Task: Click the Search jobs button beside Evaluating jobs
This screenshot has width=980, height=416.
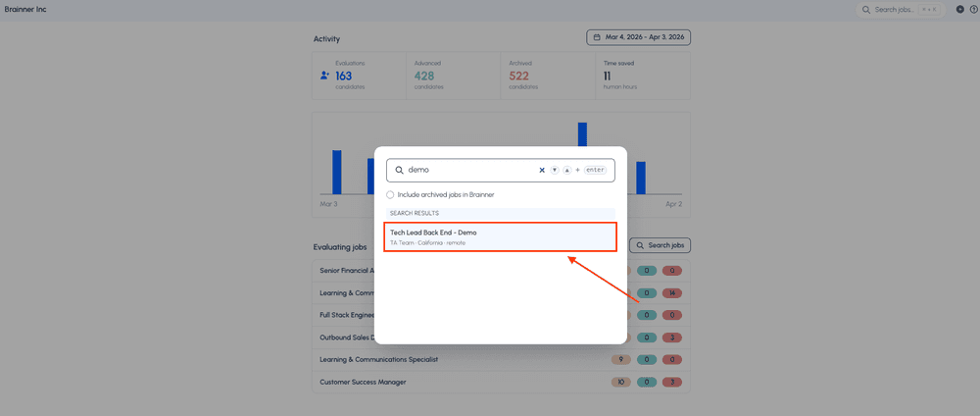Action: (660, 245)
